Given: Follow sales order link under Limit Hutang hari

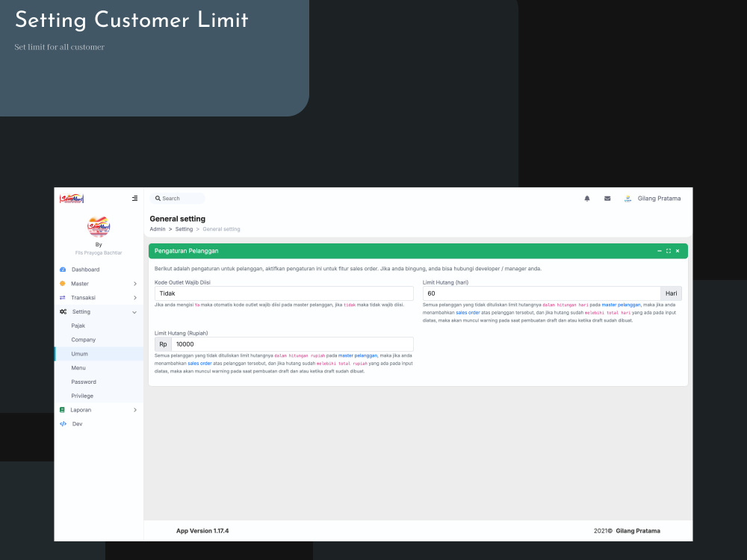Looking at the screenshot, I should point(468,313).
